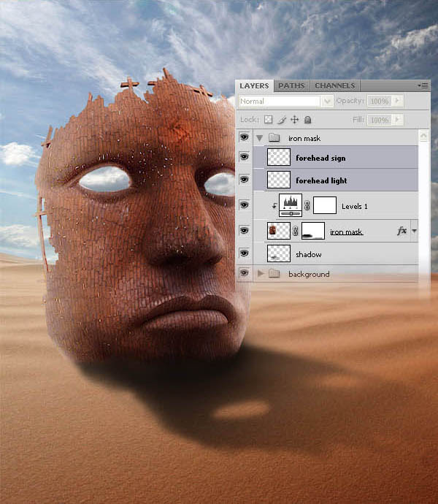Select the forehead sign layer thumbnail
This screenshot has width=438, height=504.
point(279,157)
